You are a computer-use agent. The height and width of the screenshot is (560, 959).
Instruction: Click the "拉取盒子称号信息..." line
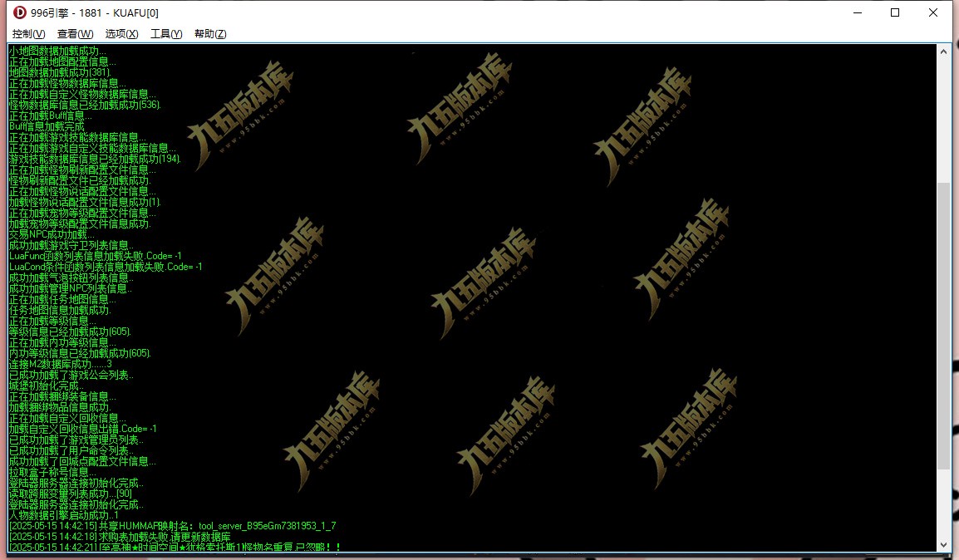(x=52, y=472)
